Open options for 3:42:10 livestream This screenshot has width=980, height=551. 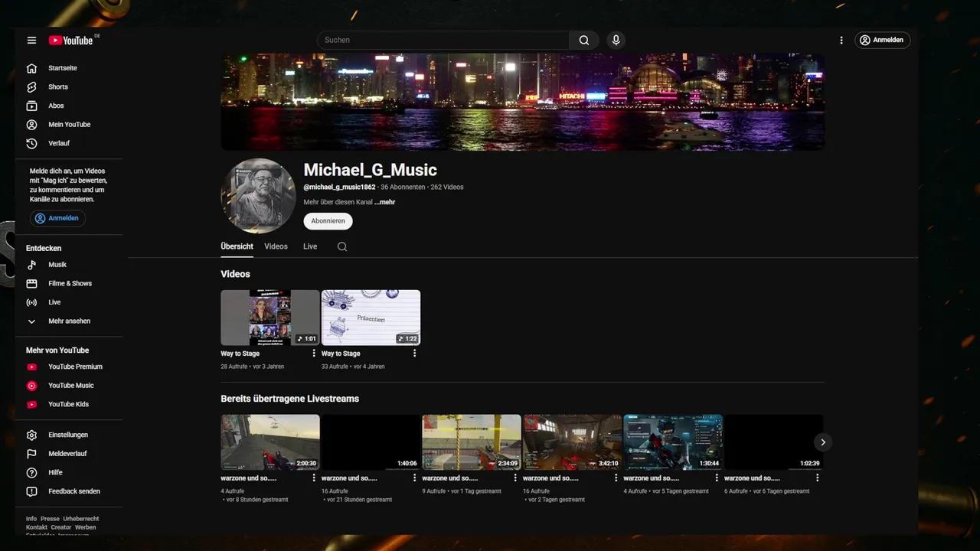coord(616,478)
